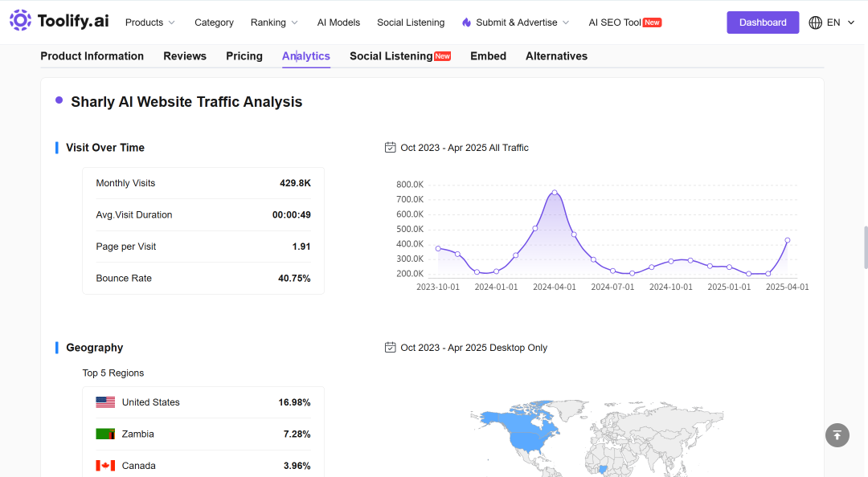
Task: Click the globe language icon
Action: (816, 22)
